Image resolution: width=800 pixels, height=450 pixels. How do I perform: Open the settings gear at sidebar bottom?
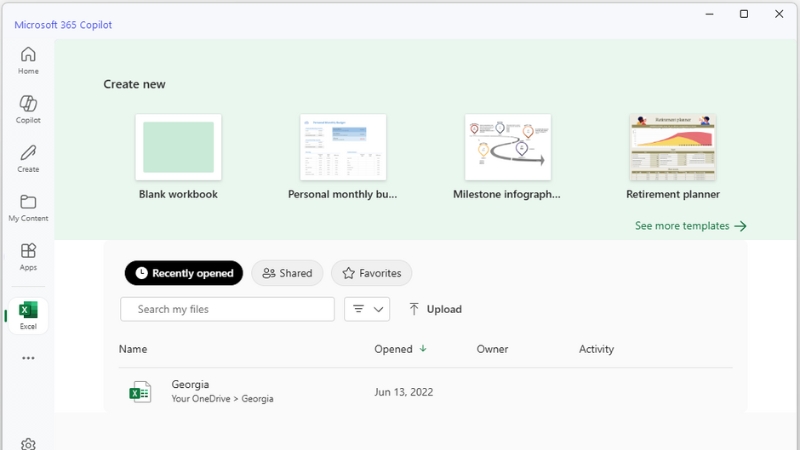(x=28, y=444)
